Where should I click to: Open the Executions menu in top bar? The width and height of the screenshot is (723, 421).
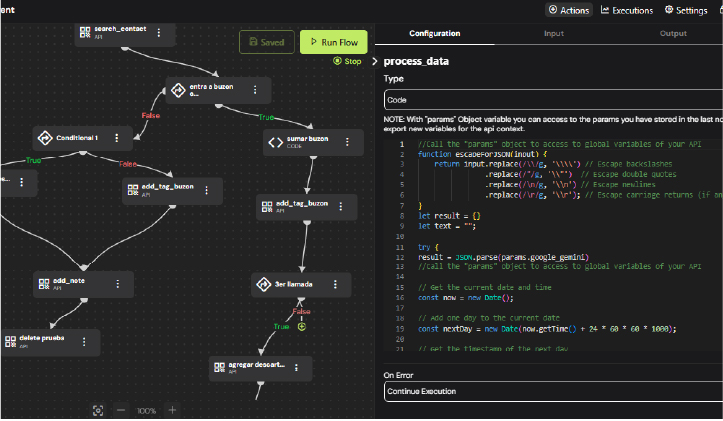[x=626, y=10]
